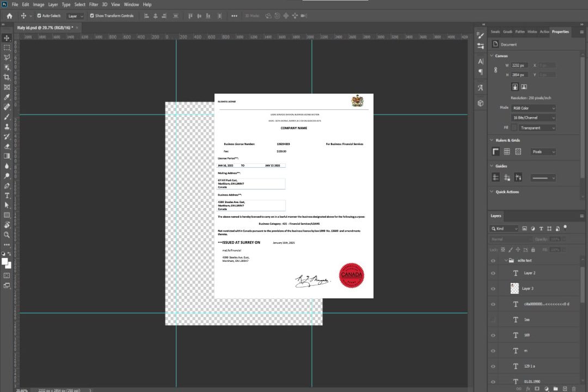Add a layer mask icon

(537, 389)
